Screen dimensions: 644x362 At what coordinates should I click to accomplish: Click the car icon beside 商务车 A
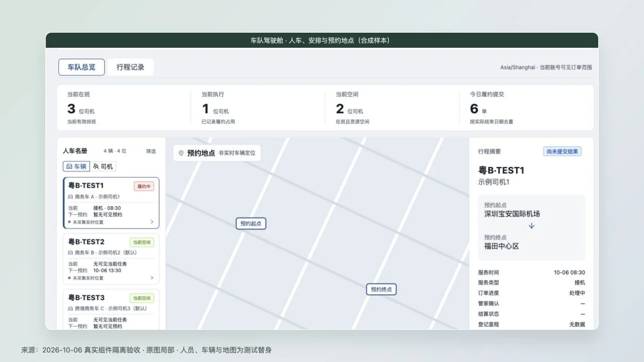(x=70, y=197)
